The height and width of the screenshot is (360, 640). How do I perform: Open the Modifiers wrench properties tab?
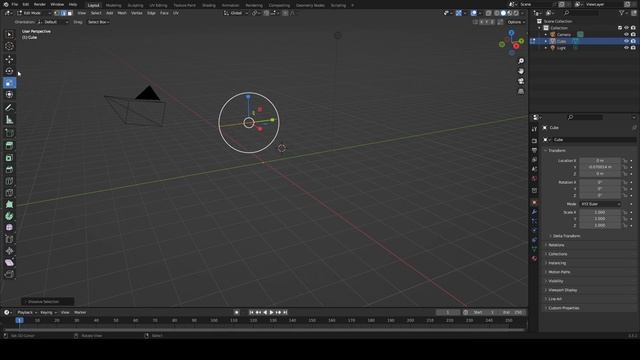(x=534, y=212)
